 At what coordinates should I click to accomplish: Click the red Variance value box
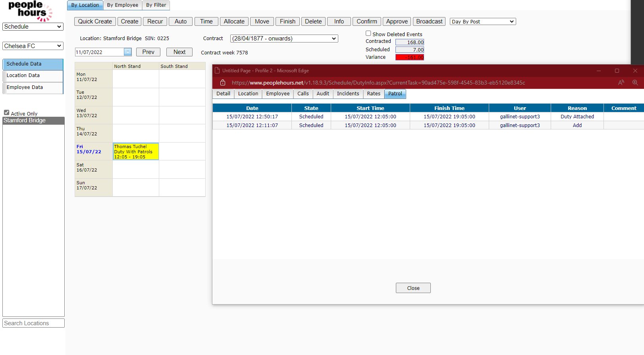(x=409, y=57)
